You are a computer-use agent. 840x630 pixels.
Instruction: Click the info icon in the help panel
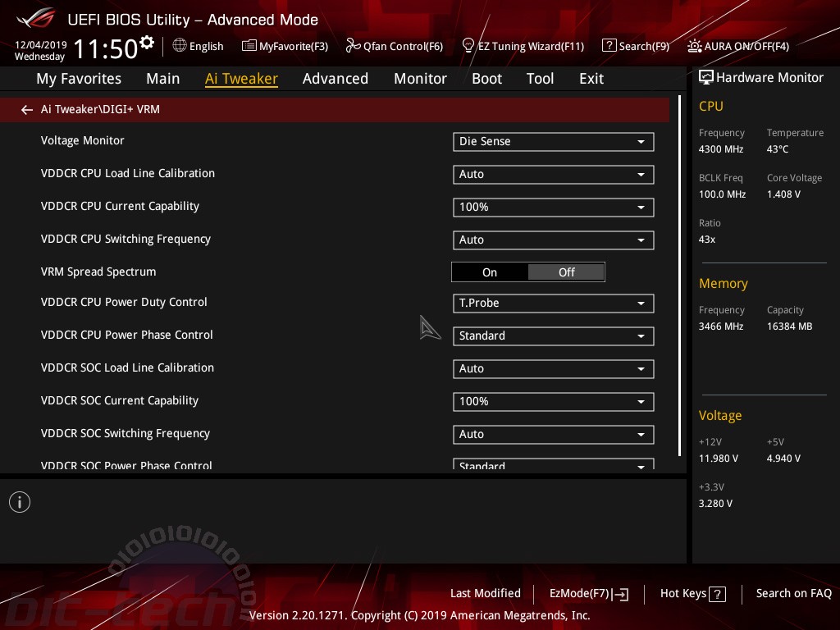(x=20, y=502)
